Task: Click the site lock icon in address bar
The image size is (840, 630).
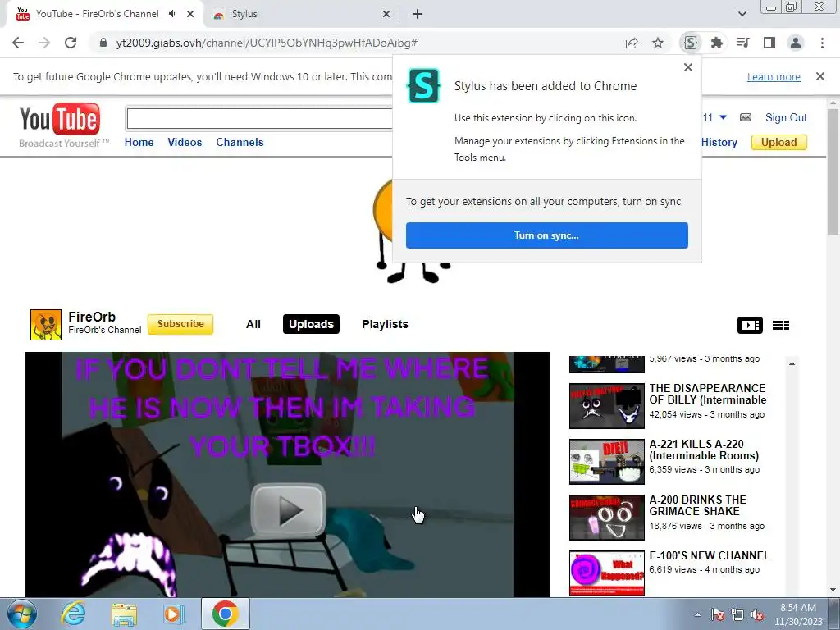Action: (x=103, y=43)
